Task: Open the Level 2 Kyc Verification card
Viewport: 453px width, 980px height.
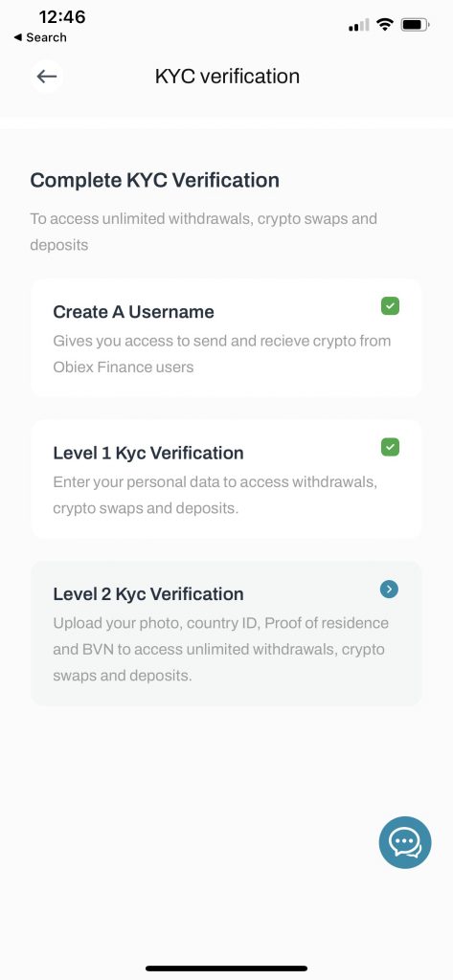Action: (226, 634)
